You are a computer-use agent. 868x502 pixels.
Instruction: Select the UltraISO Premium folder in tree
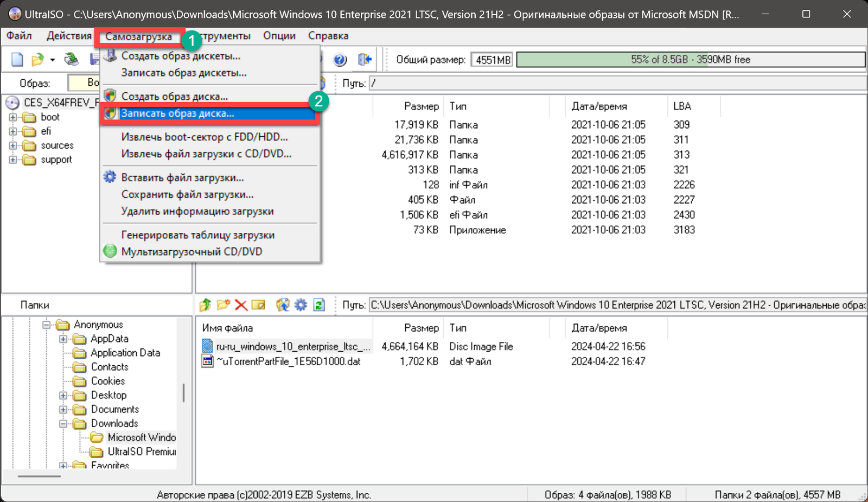(142, 452)
